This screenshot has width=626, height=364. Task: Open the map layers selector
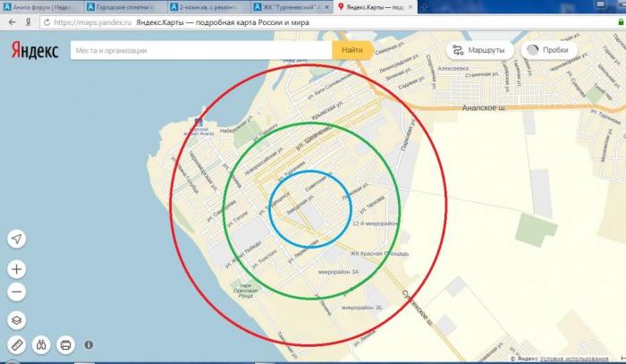(17, 320)
